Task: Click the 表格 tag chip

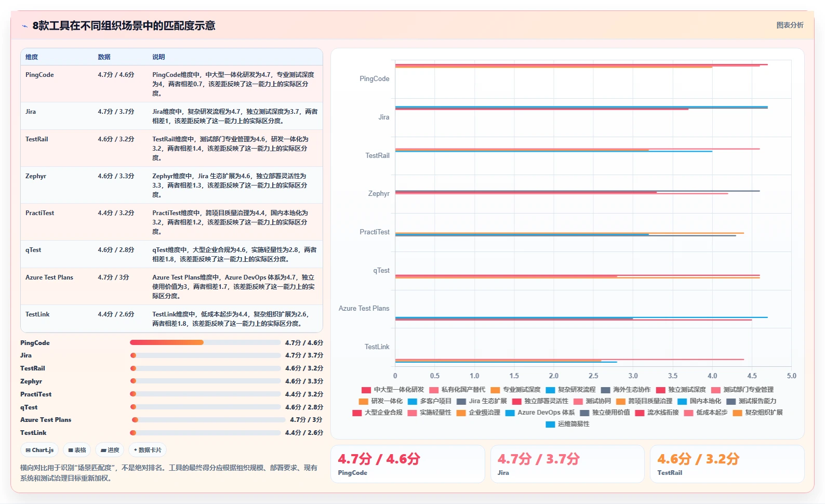Action: [77, 450]
